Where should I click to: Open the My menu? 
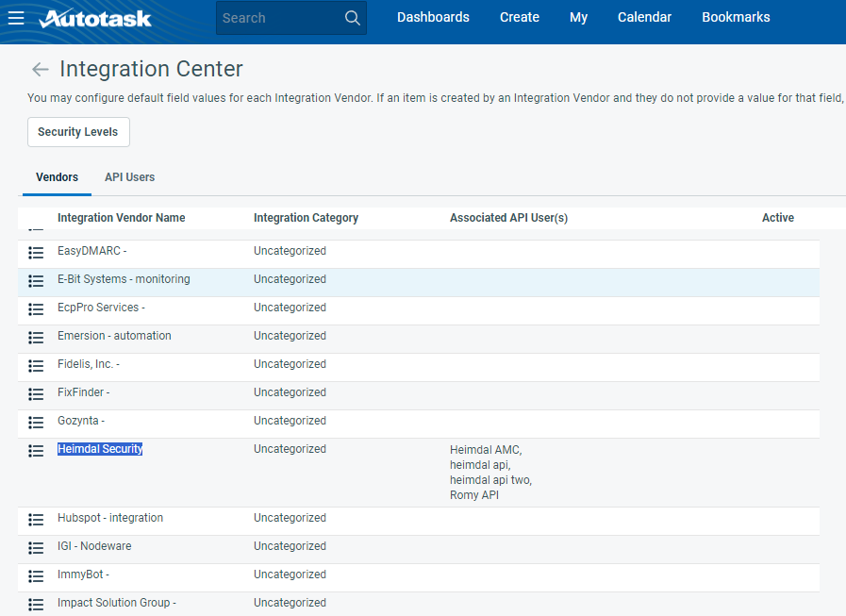tap(578, 17)
